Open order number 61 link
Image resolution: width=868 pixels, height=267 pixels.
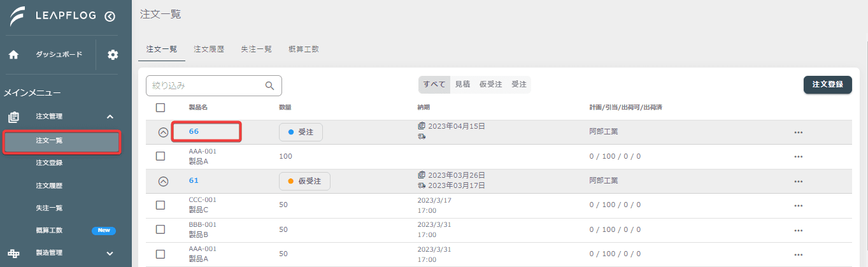point(194,180)
